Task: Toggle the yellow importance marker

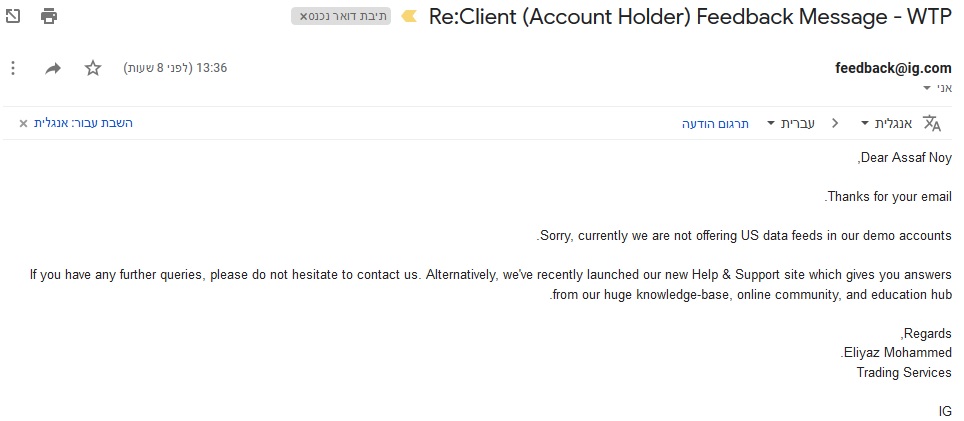Action: pos(408,17)
